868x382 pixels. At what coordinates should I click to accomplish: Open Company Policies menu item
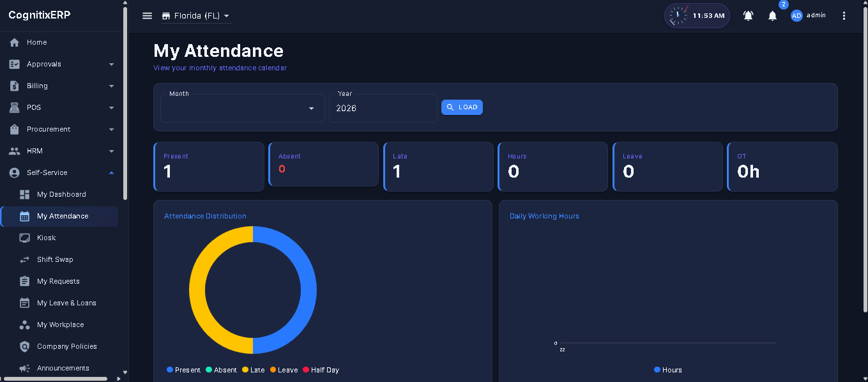tap(59, 347)
